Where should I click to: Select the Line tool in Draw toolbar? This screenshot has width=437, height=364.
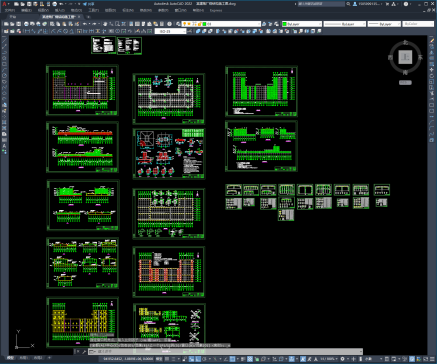coord(4,41)
